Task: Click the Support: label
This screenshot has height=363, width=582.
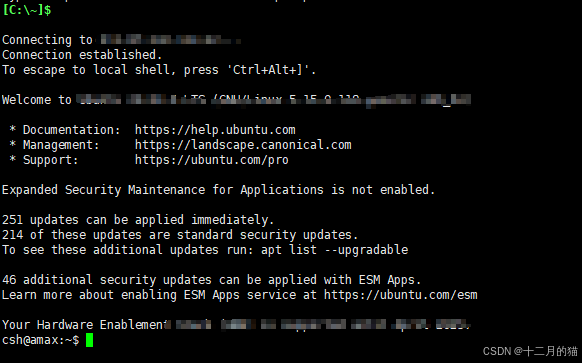Action: (x=51, y=160)
